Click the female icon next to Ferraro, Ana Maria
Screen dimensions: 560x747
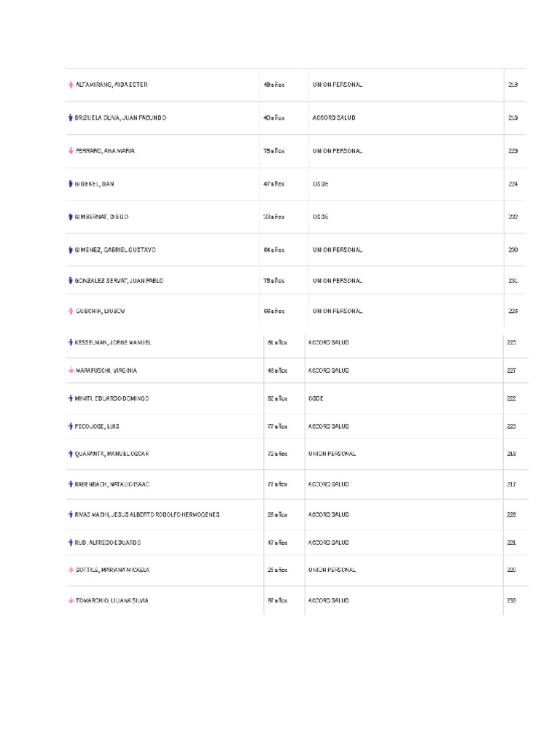[x=70, y=151]
